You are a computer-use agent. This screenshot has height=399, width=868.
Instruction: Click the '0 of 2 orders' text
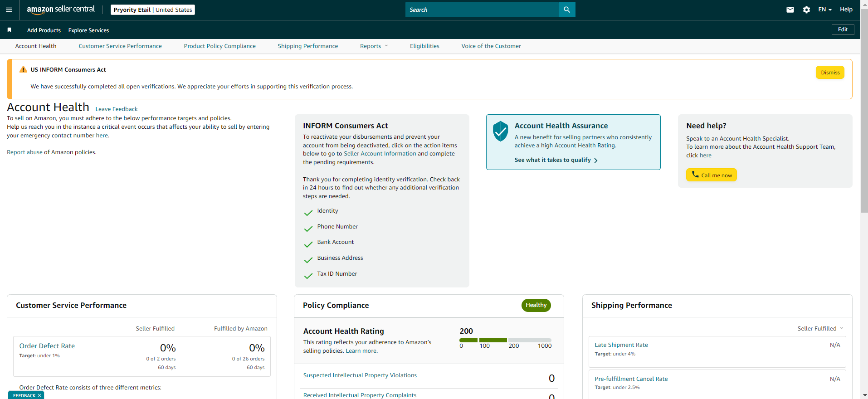(161, 359)
